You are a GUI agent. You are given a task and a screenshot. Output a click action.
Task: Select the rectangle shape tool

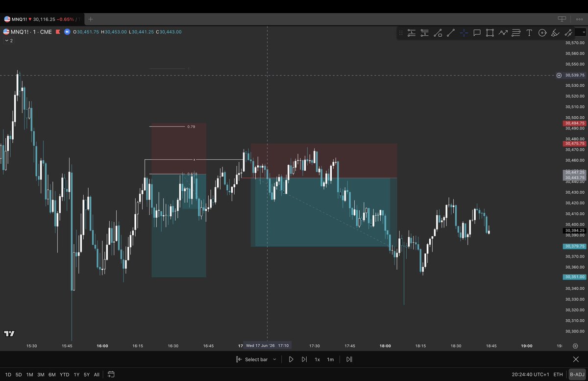point(490,33)
